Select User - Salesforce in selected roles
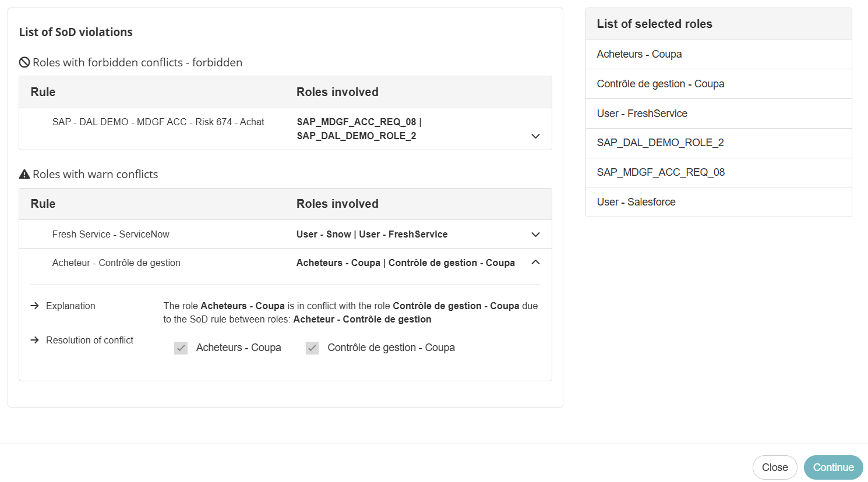Image resolution: width=868 pixels, height=482 pixels. coord(636,202)
